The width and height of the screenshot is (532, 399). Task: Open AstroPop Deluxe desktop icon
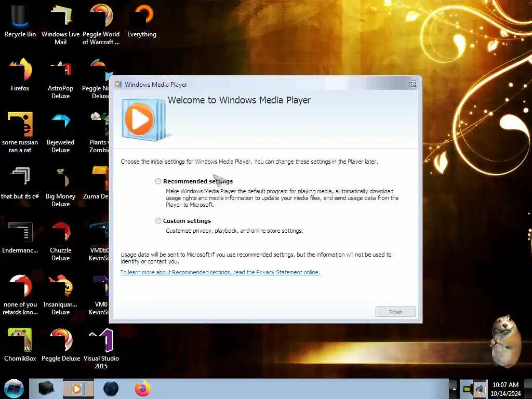60,79
